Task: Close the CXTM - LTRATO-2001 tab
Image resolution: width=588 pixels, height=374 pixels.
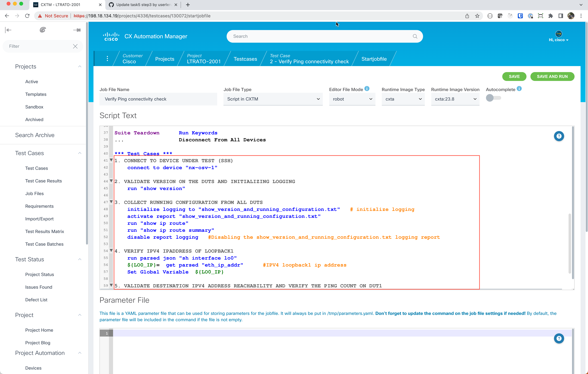Action: pos(100,5)
